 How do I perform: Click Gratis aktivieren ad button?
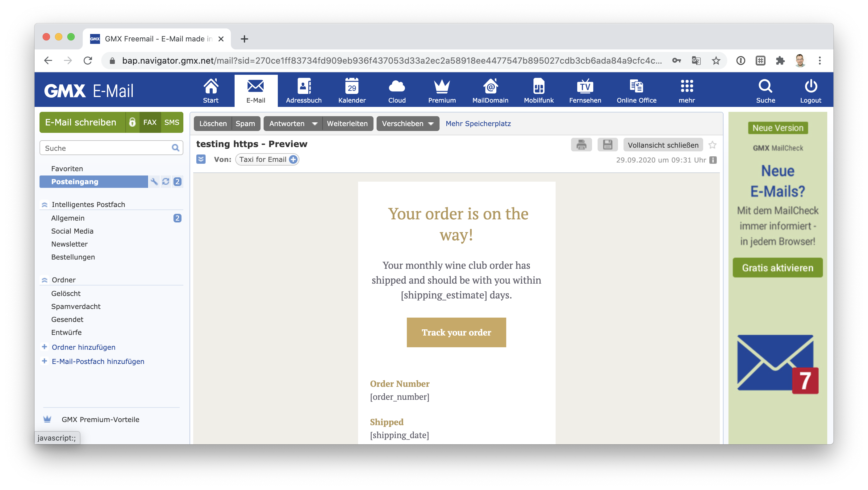(x=777, y=268)
